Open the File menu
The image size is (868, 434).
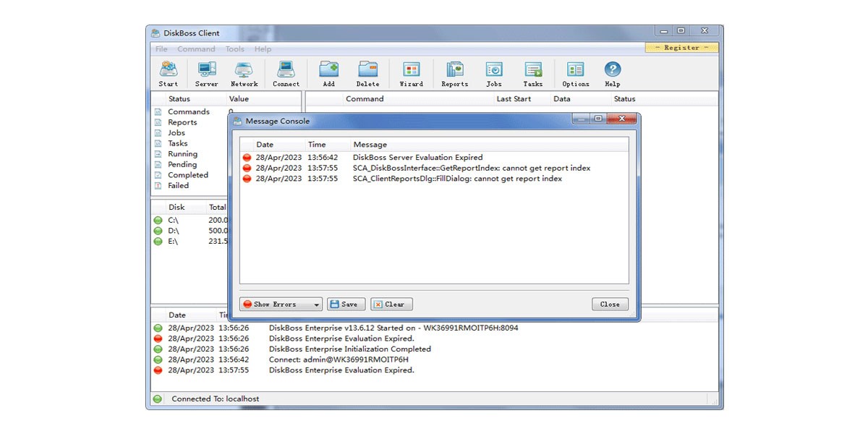[161, 49]
